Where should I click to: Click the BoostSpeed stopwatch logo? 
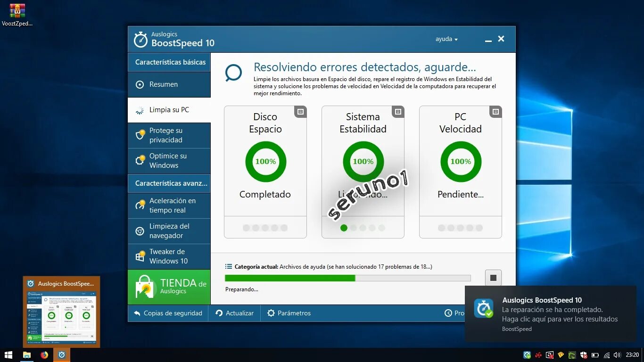click(x=140, y=40)
